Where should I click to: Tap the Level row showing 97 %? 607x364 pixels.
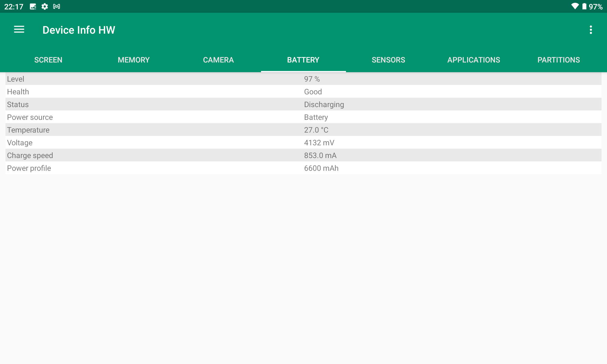point(303,79)
